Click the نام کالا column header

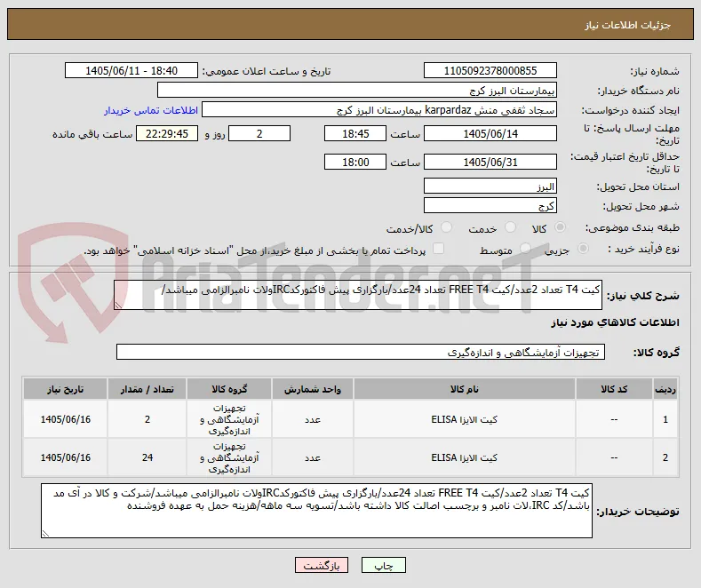[464, 389]
